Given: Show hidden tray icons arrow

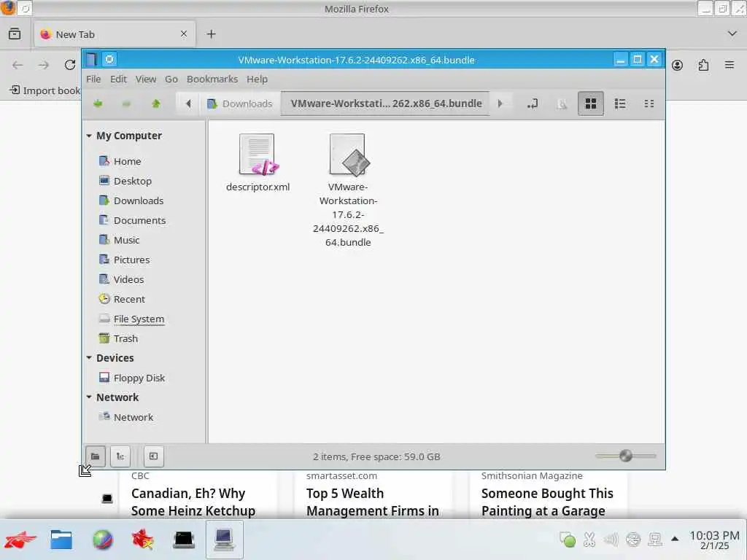Looking at the screenshot, I should coord(675,539).
